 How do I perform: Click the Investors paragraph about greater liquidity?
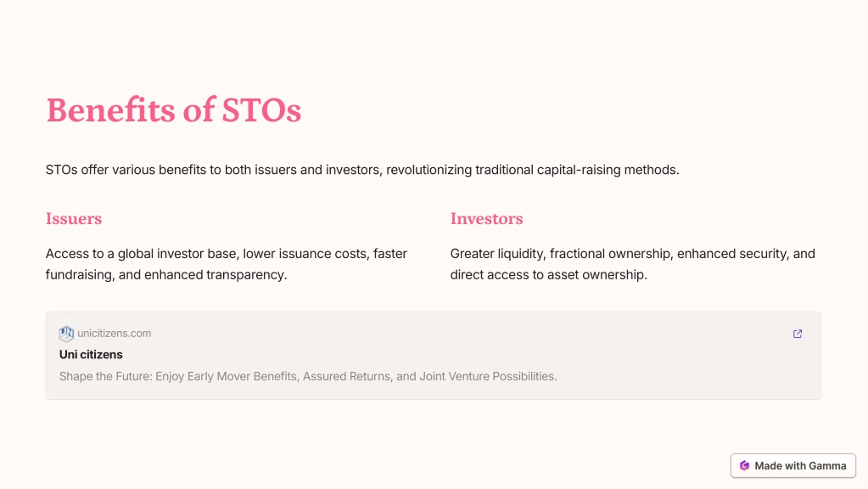pos(633,264)
